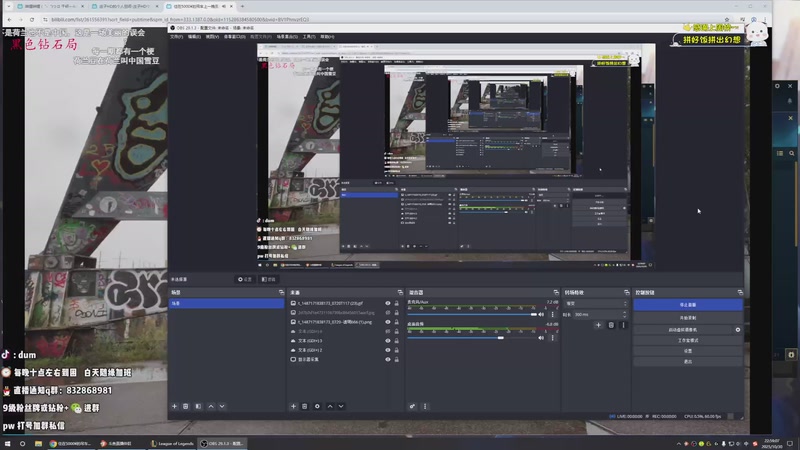Open Mic/Aux three-dot options menu

[553, 312]
